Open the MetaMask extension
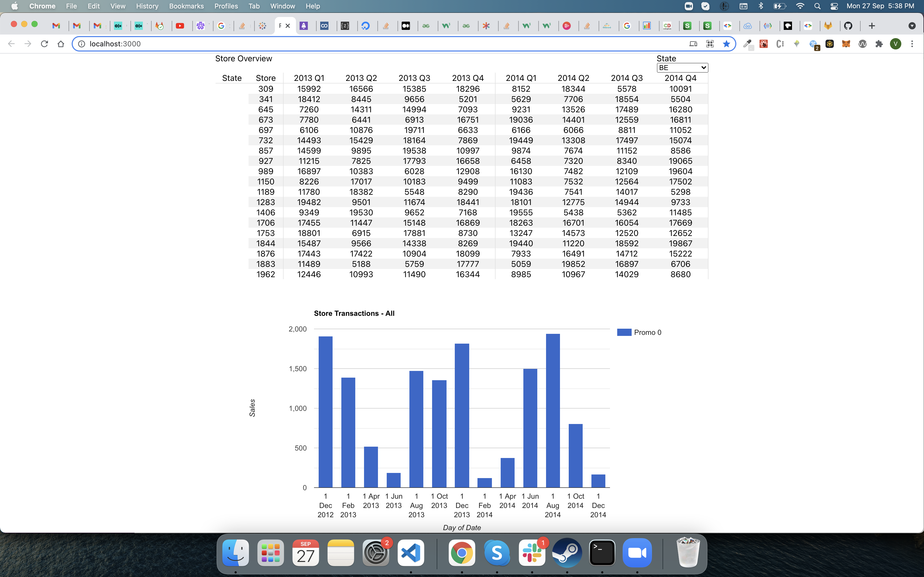This screenshot has height=577, width=924. pos(846,44)
